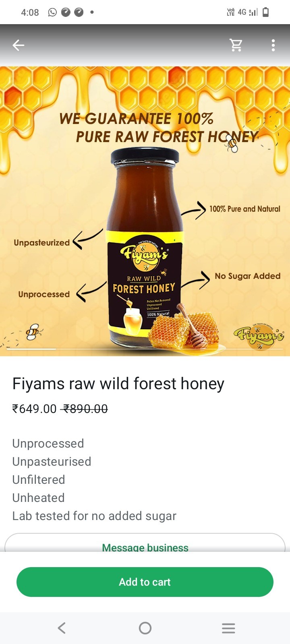Tap the Add to cart button
The height and width of the screenshot is (644, 290).
point(145,582)
